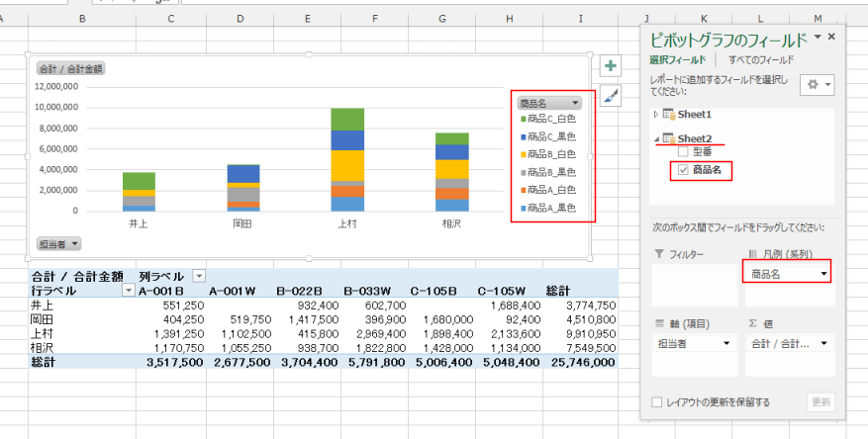
Task: Click the 商品名 legend field button on the chart
Action: (x=550, y=103)
